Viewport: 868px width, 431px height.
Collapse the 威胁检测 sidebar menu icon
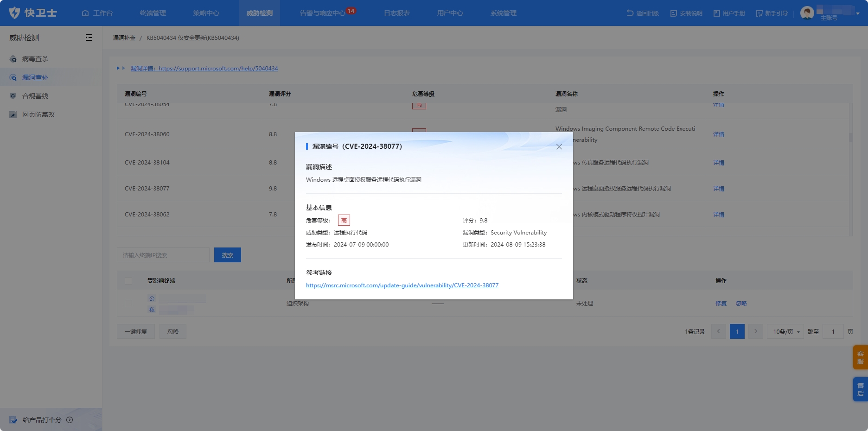(x=89, y=38)
